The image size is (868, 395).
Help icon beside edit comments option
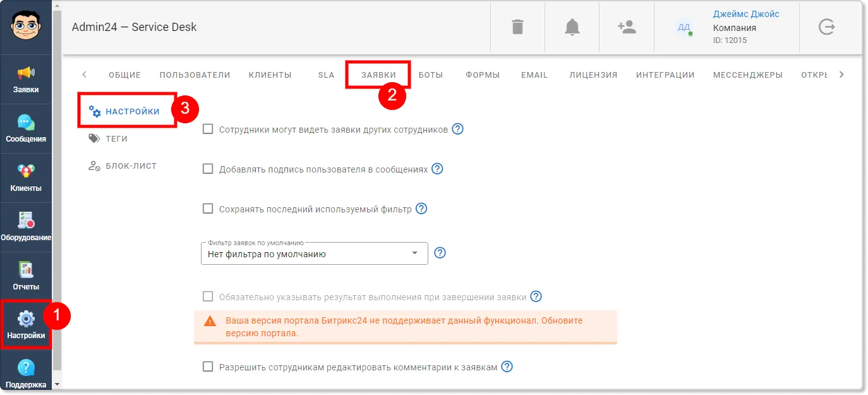click(507, 367)
